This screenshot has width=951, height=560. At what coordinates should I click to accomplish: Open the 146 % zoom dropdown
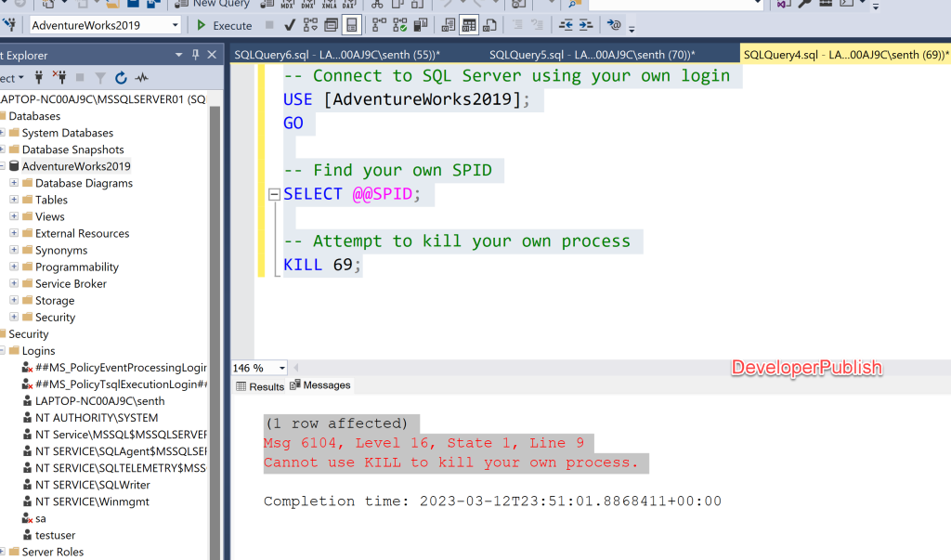[282, 368]
